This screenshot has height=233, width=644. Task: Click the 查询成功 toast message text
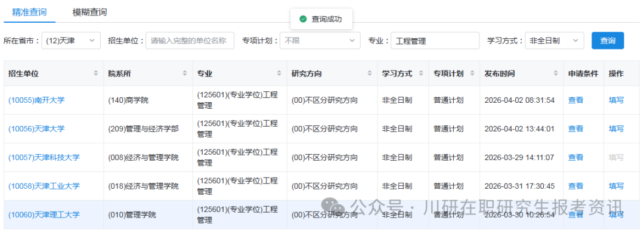[327, 19]
